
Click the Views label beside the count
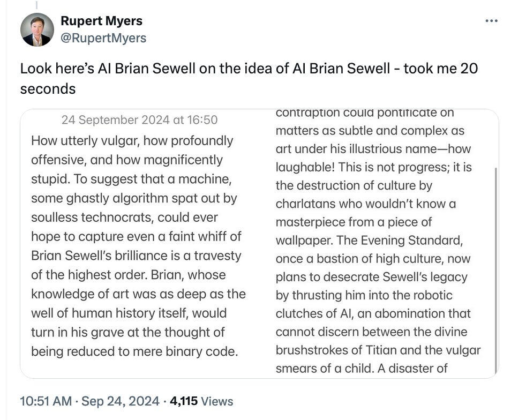pyautogui.click(x=217, y=401)
